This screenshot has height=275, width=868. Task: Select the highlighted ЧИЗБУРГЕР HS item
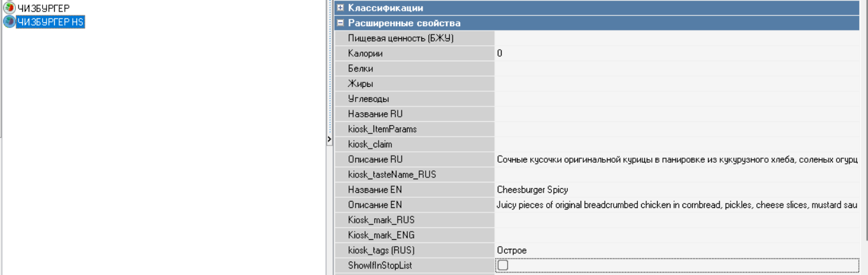tap(50, 22)
